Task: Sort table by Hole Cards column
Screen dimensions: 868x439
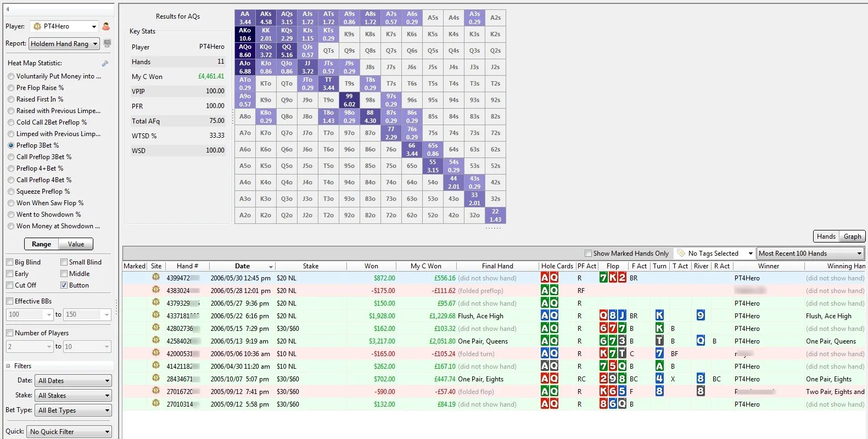Action: pos(557,266)
